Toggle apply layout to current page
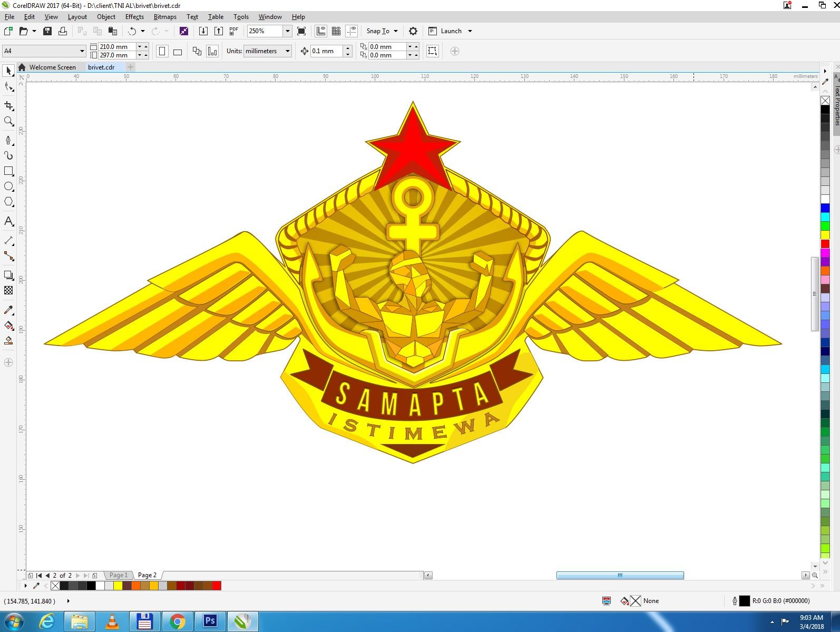Image resolution: width=840 pixels, height=632 pixels. (x=212, y=51)
